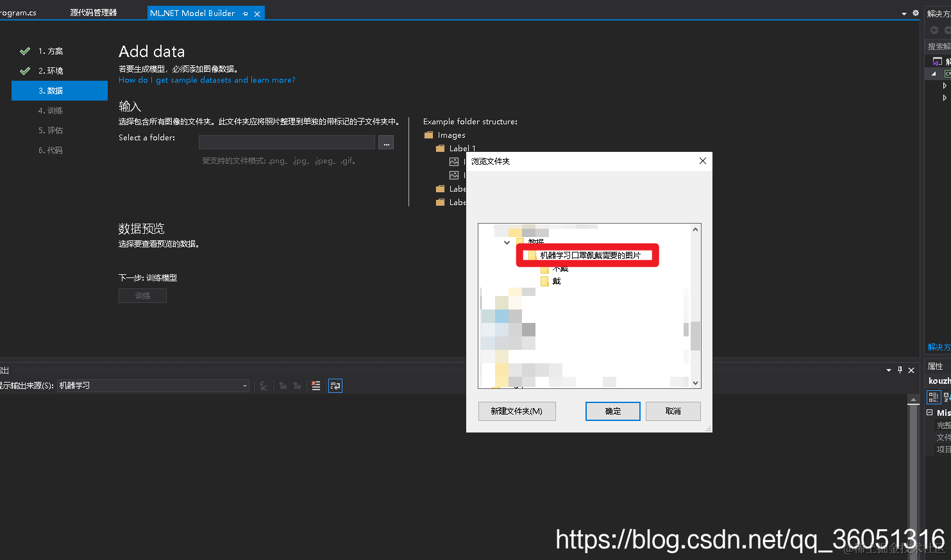The height and width of the screenshot is (560, 951).
Task: Click the solution icon in Solution Explorer
Action: click(x=938, y=62)
